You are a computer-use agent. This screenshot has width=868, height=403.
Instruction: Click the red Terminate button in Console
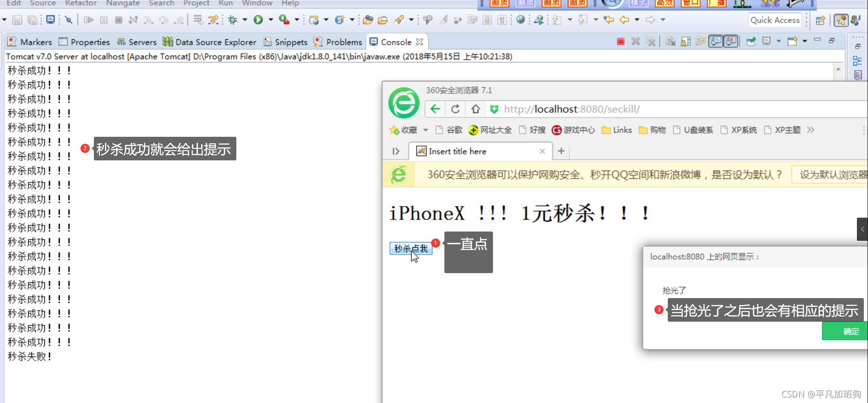pyautogui.click(x=621, y=42)
